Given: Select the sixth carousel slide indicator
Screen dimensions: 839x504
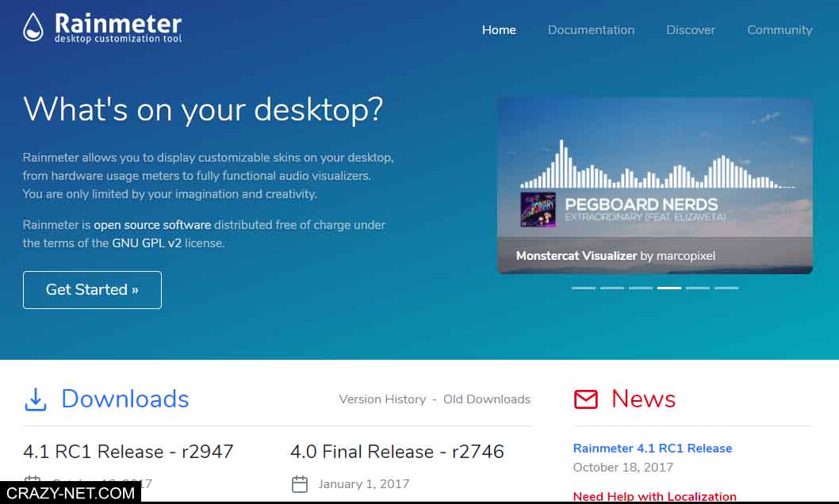Looking at the screenshot, I should (x=726, y=288).
